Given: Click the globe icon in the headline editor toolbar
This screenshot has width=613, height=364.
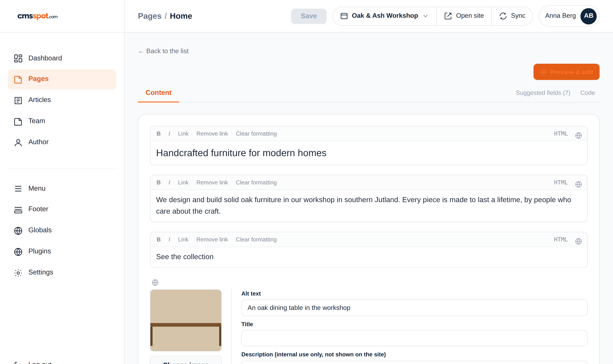Looking at the screenshot, I should coord(578,135).
